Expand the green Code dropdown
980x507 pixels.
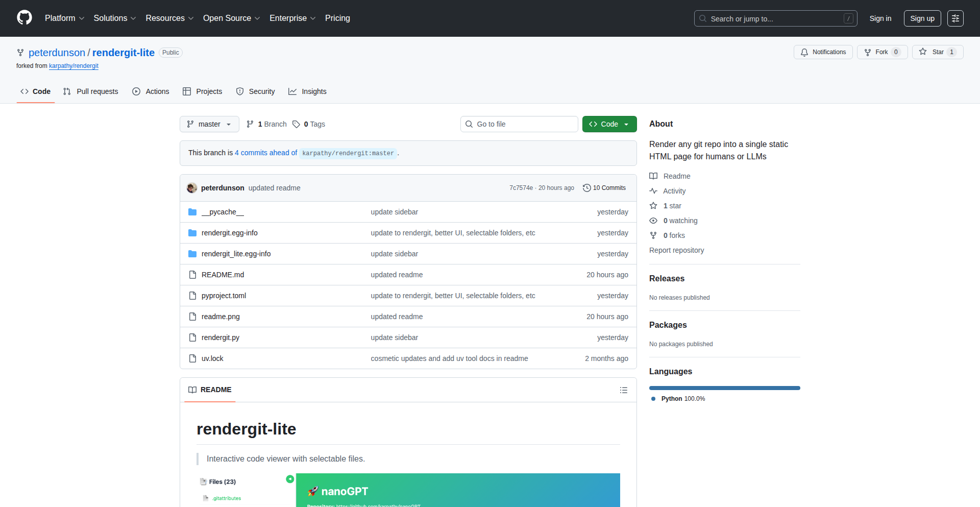tap(609, 124)
